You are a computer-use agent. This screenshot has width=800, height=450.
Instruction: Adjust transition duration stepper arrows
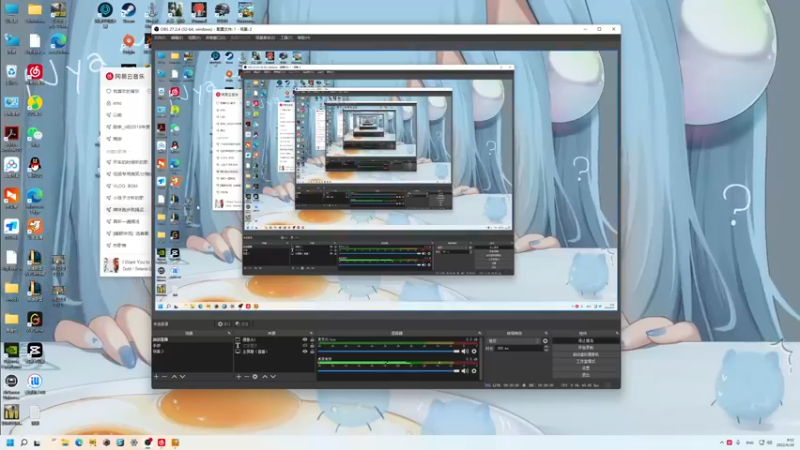click(x=546, y=348)
